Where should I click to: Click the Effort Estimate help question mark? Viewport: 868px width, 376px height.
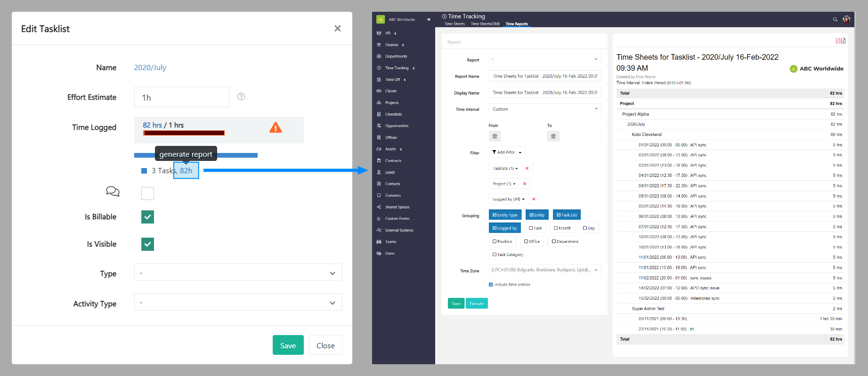click(241, 96)
